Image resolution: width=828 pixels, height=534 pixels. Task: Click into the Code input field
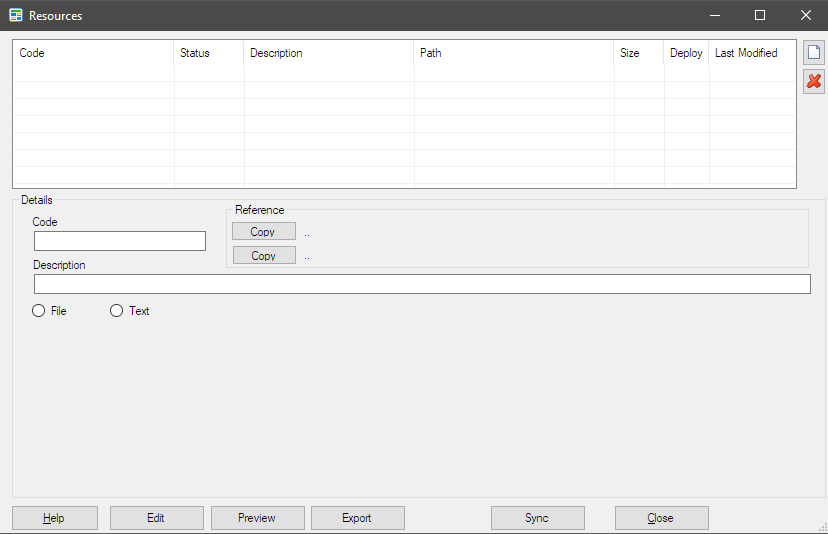click(120, 241)
